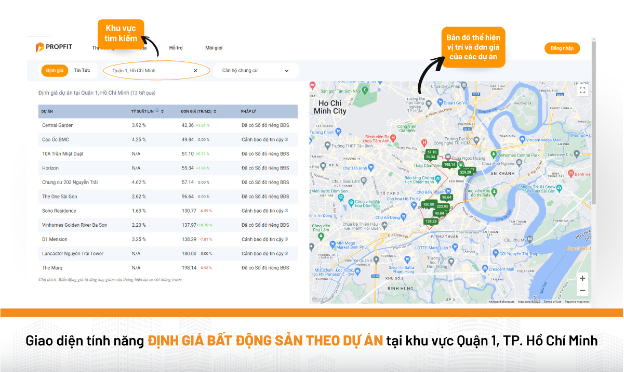Click info icon in D1 Mension legal cell
Image resolution: width=624 pixels, height=372 pixels.
[287, 239]
